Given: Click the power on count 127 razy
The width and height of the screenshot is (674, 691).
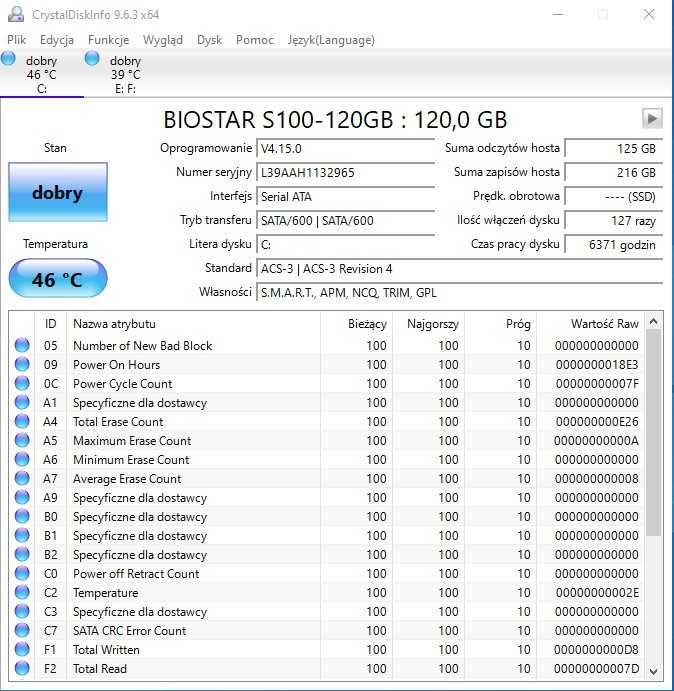Looking at the screenshot, I should tap(614, 220).
